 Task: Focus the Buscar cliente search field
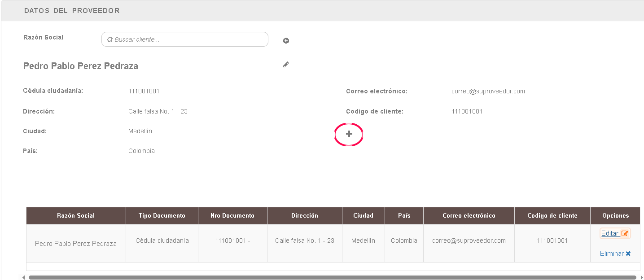185,39
